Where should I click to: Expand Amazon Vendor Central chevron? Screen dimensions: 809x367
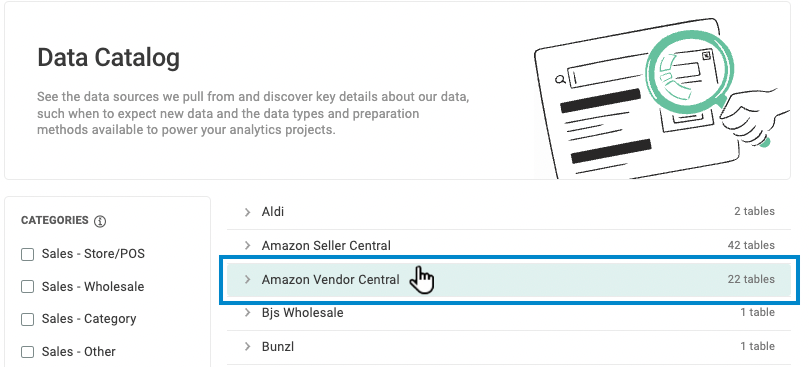point(248,280)
